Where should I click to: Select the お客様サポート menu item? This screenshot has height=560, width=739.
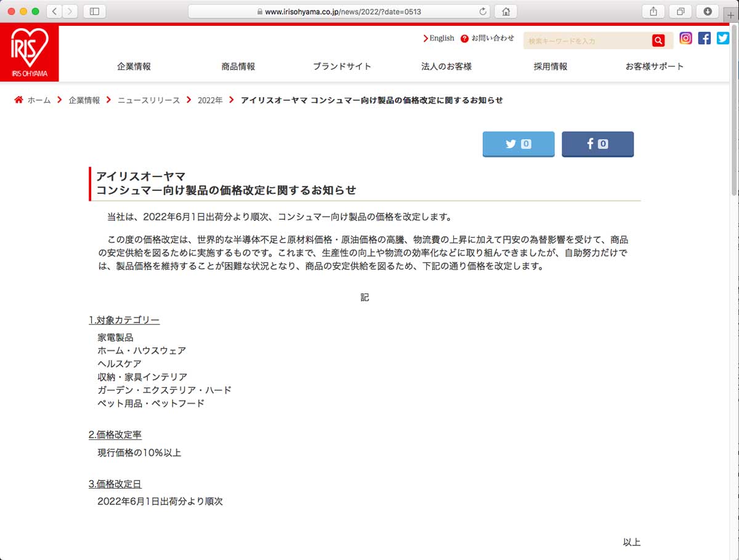coord(654,66)
